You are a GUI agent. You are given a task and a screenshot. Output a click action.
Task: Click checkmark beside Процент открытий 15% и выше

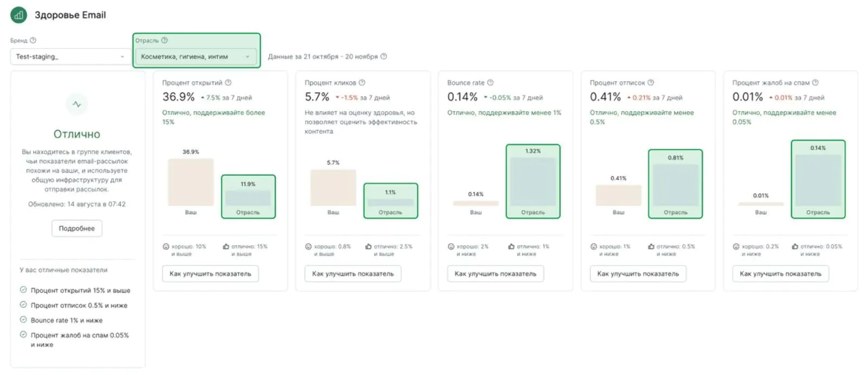click(23, 290)
